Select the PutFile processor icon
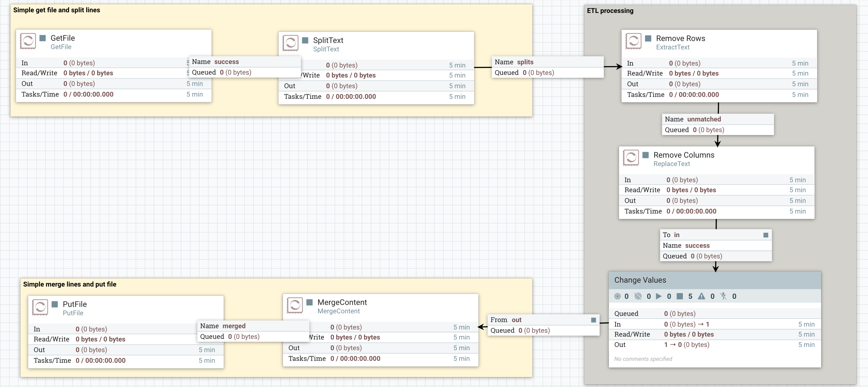This screenshot has width=868, height=387. click(x=40, y=307)
